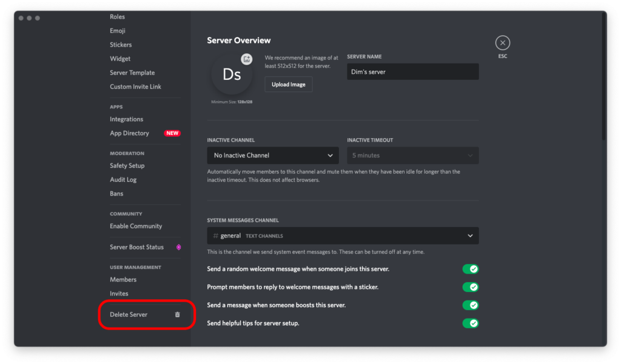Click the macOS red close window dot
The height and width of the screenshot is (364, 621).
[21, 18]
